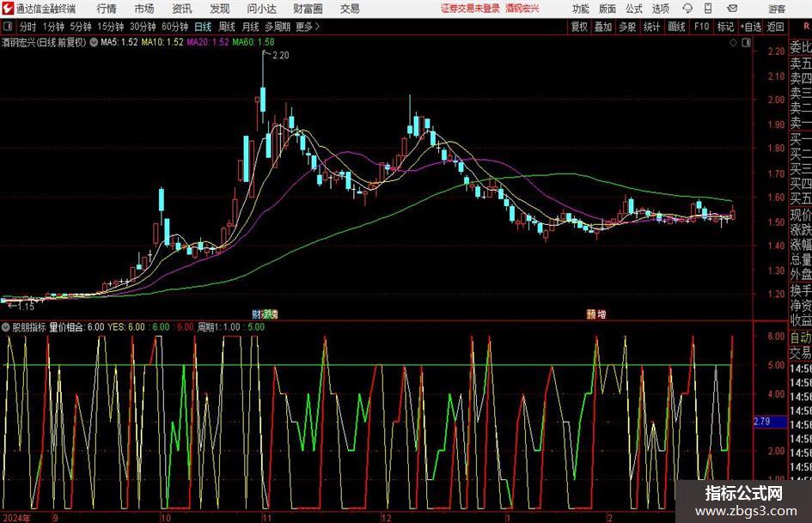Switch to 30分钟 period tab
This screenshot has width=812, height=523.
click(x=143, y=27)
